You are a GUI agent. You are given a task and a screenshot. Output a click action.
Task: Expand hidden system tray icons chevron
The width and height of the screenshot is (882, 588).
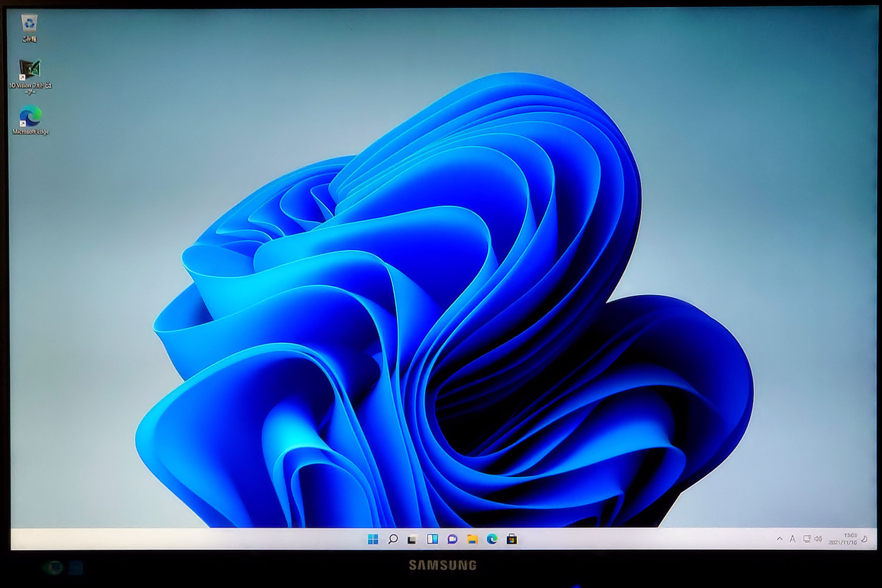click(x=780, y=539)
